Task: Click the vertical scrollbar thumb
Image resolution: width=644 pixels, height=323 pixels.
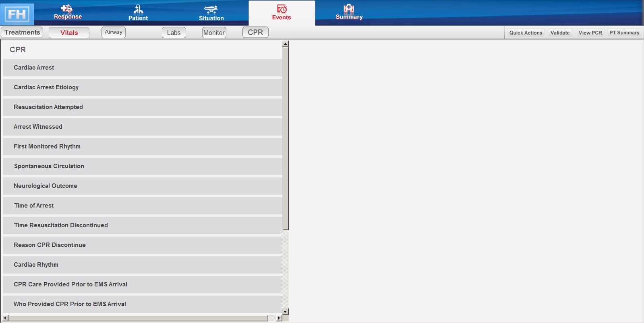Action: [286, 138]
